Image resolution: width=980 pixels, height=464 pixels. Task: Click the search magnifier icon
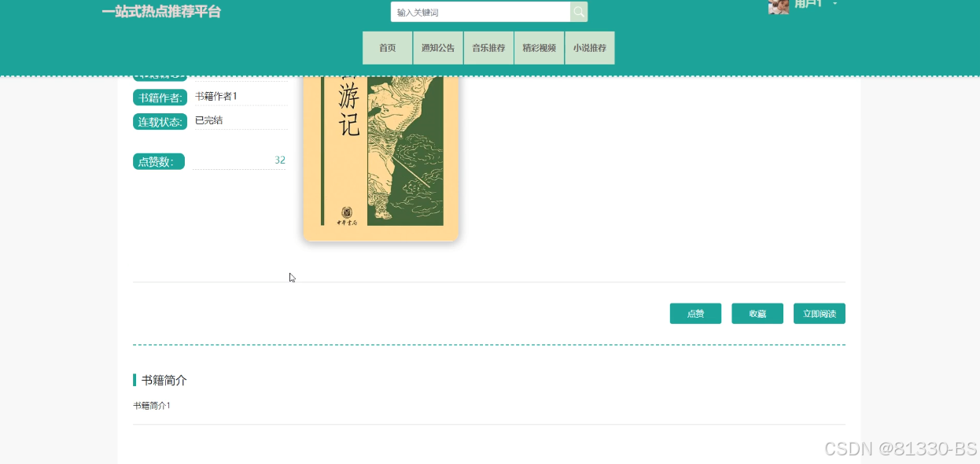579,12
